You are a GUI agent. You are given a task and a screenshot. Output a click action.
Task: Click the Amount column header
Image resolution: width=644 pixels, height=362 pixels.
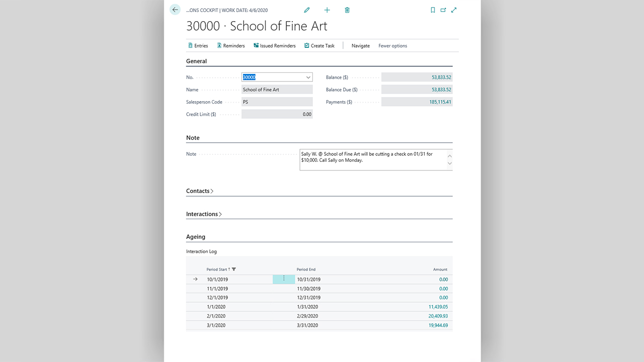(x=440, y=269)
